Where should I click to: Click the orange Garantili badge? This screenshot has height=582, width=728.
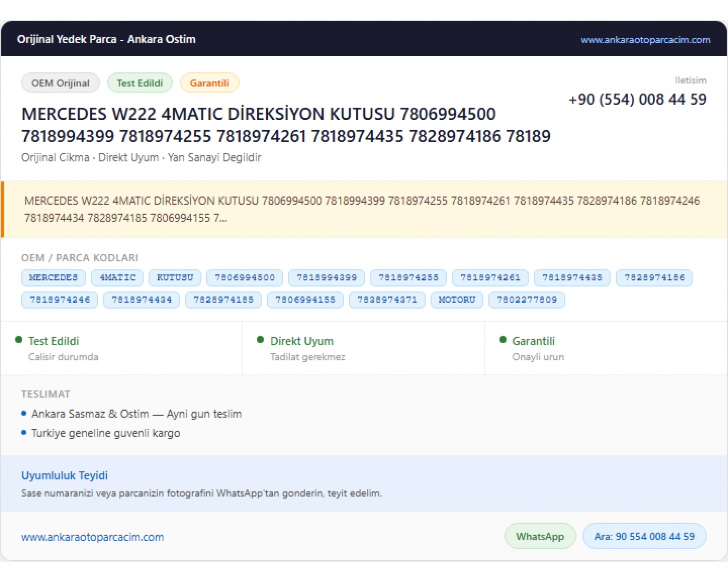[209, 83]
